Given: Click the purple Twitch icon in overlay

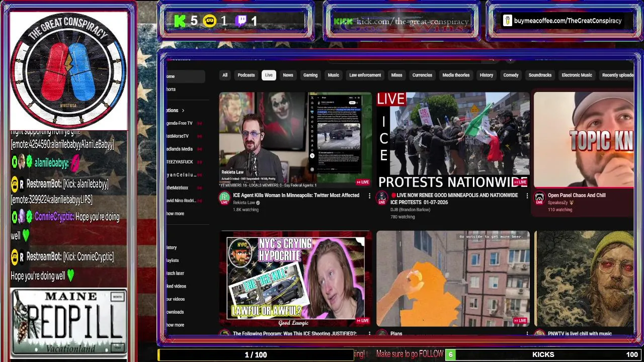Looking at the screenshot, I should (x=242, y=21).
